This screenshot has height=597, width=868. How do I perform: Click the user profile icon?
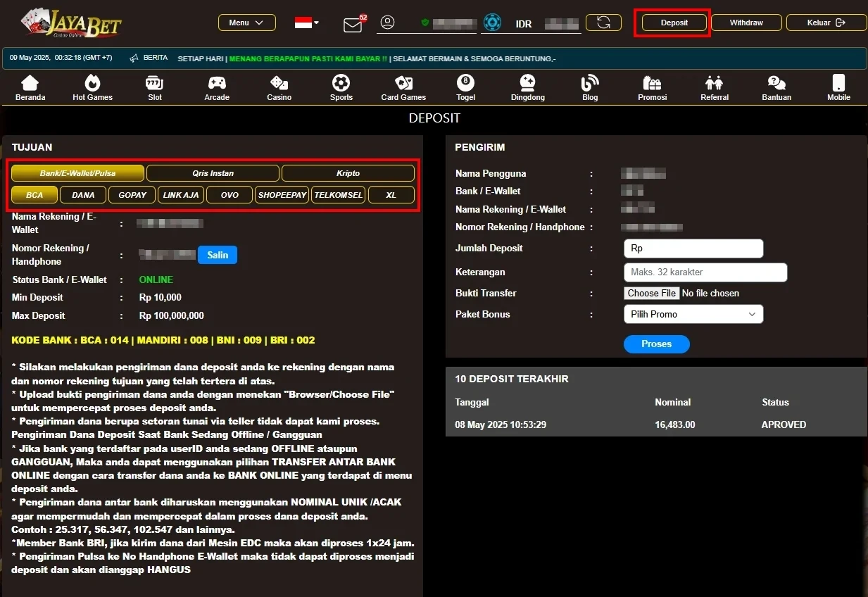[387, 23]
